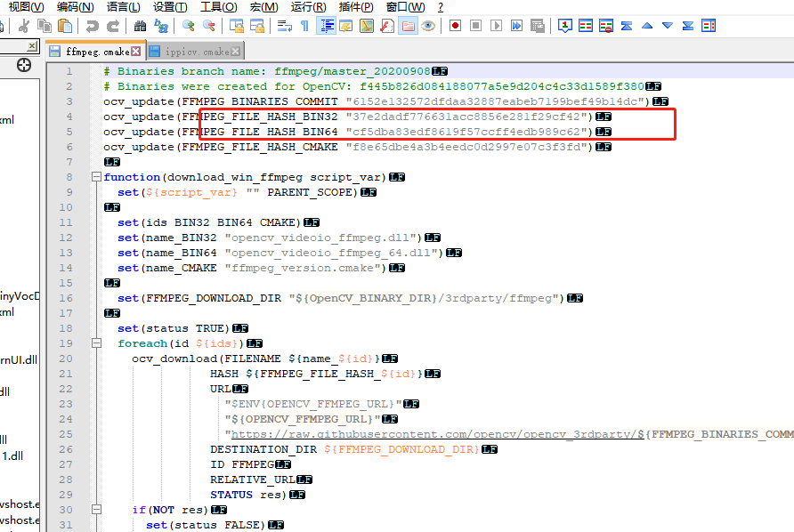Open the 视图(V) menu
The image size is (794, 532).
click(x=27, y=7)
